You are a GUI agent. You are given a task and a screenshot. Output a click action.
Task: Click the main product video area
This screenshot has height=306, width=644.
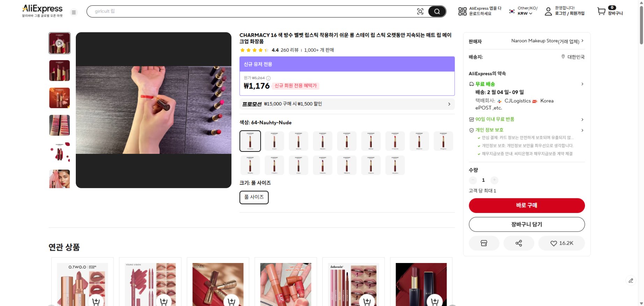pyautogui.click(x=154, y=110)
